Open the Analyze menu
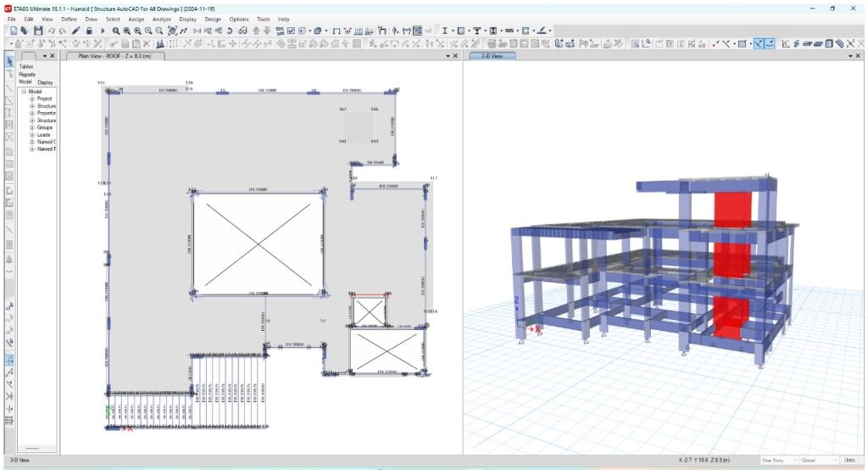The image size is (868, 470). (x=161, y=19)
